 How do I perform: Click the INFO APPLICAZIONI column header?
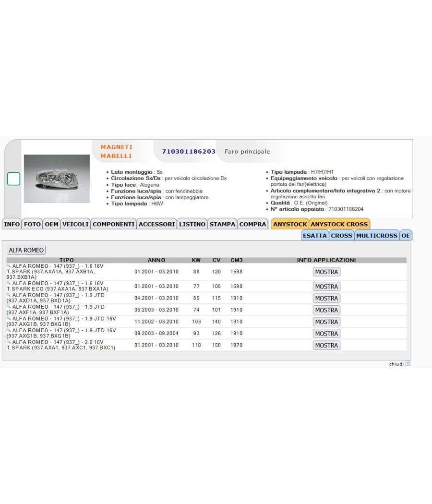326,260
